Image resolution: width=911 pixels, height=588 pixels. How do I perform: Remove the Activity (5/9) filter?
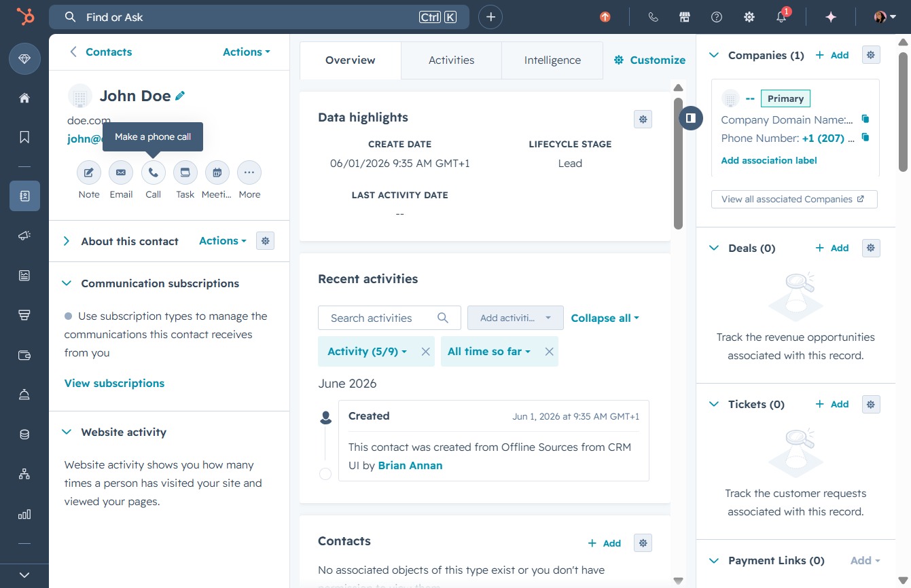click(x=425, y=352)
